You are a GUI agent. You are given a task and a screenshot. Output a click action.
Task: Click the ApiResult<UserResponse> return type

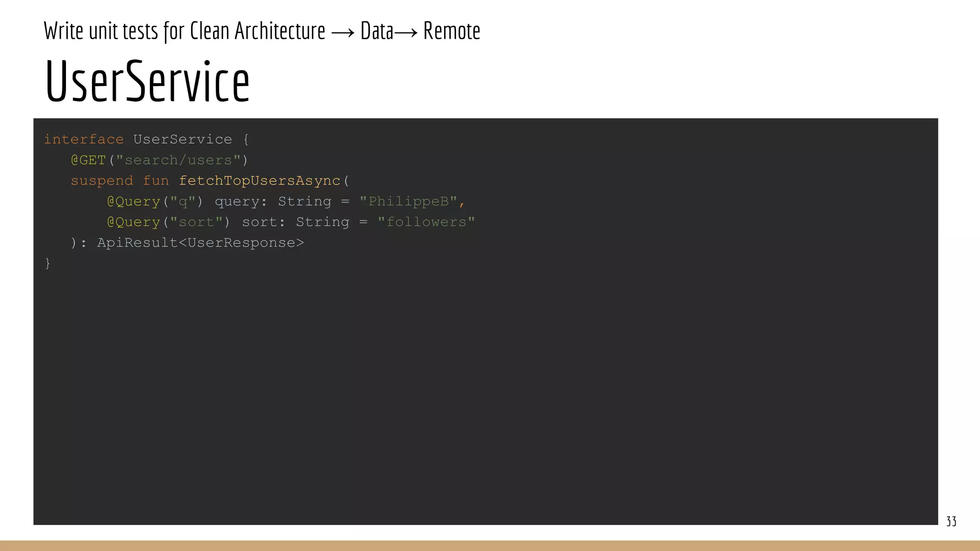click(x=200, y=242)
